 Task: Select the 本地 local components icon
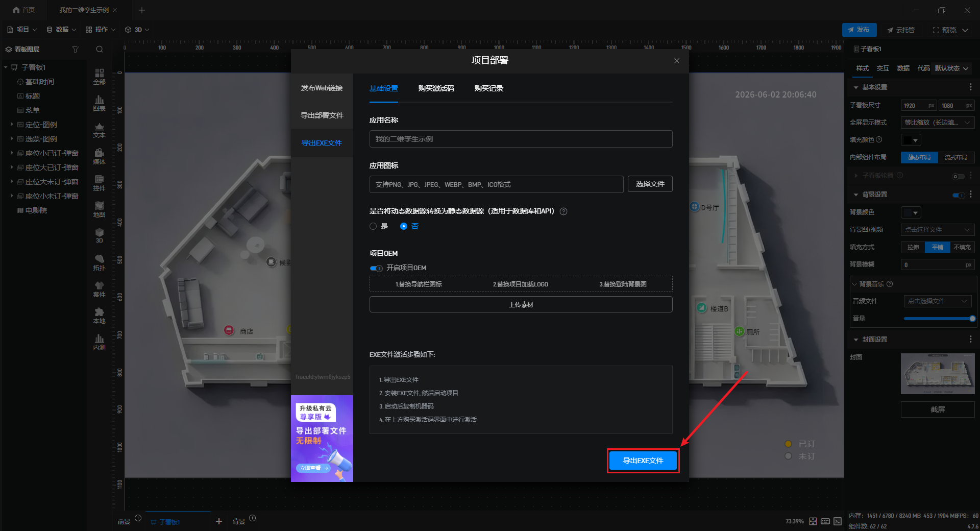click(99, 316)
